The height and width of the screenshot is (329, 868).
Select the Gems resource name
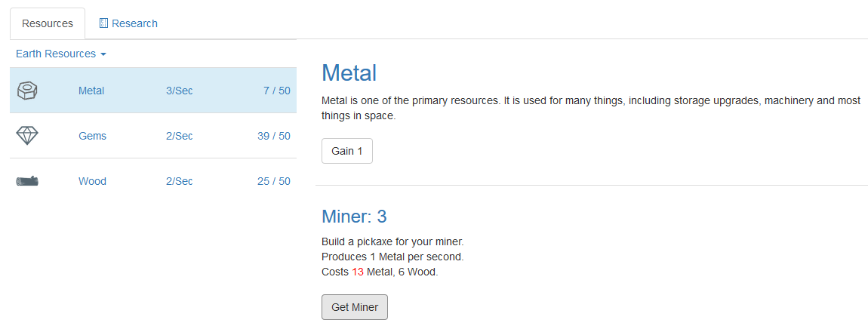(92, 137)
